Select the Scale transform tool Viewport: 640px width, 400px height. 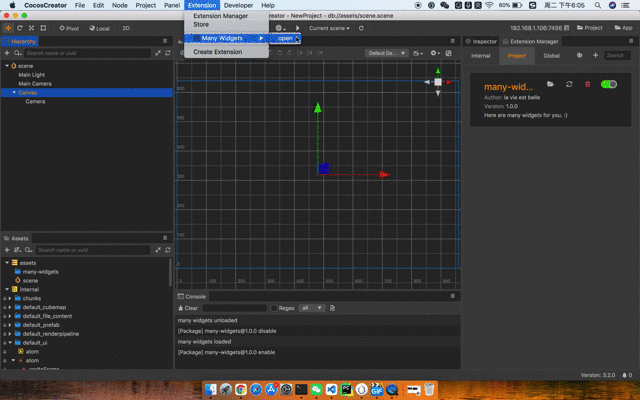(31, 28)
